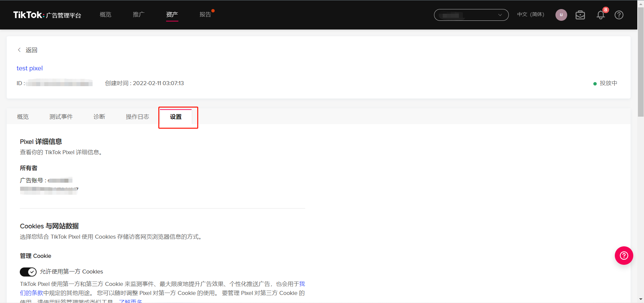644x303 pixels.
Task: Click the Pixel 详细信息 heading
Action: (x=41, y=142)
